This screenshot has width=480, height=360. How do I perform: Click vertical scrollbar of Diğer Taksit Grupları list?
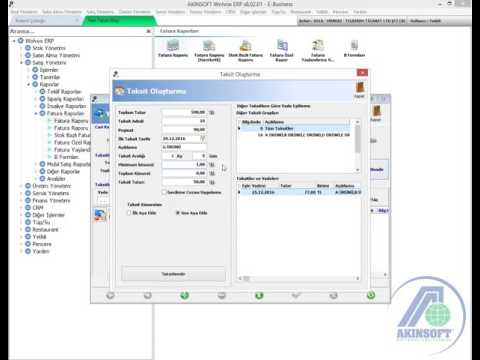pos(357,146)
